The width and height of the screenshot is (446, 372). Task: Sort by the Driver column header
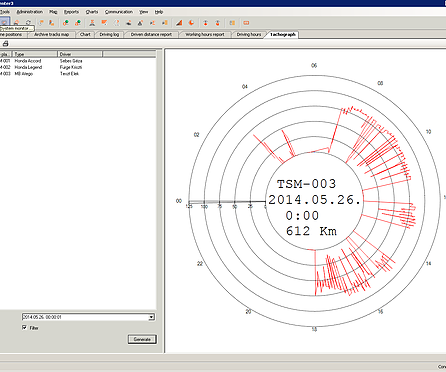[80, 54]
